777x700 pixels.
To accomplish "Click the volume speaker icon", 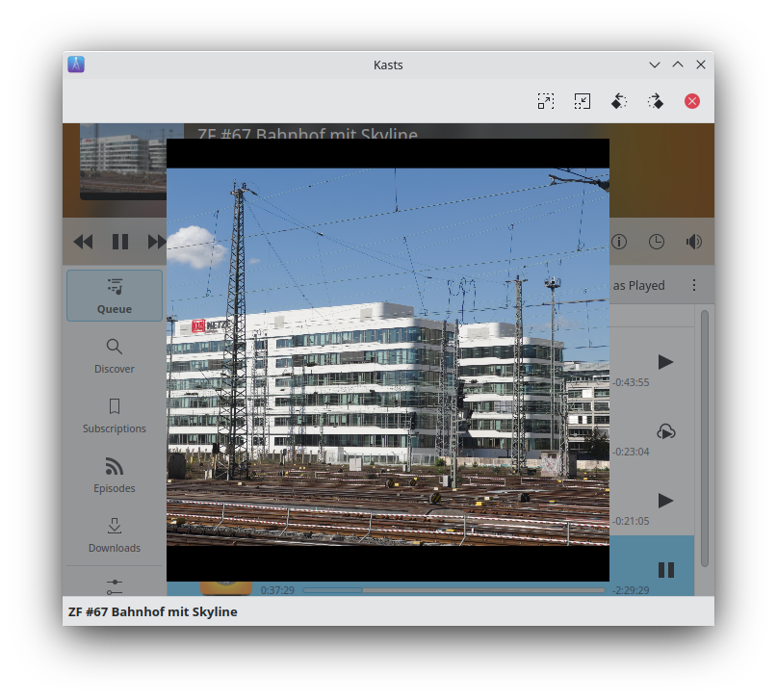I will 694,242.
